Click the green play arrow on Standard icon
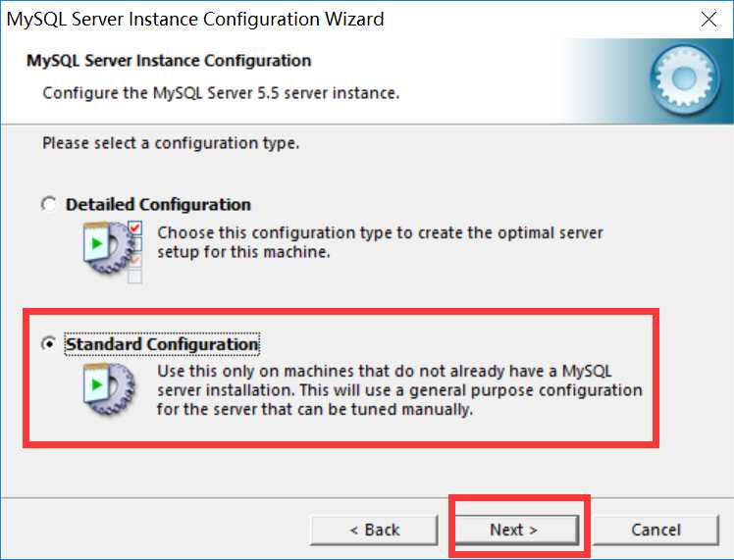This screenshot has width=734, height=560. pyautogui.click(x=97, y=384)
